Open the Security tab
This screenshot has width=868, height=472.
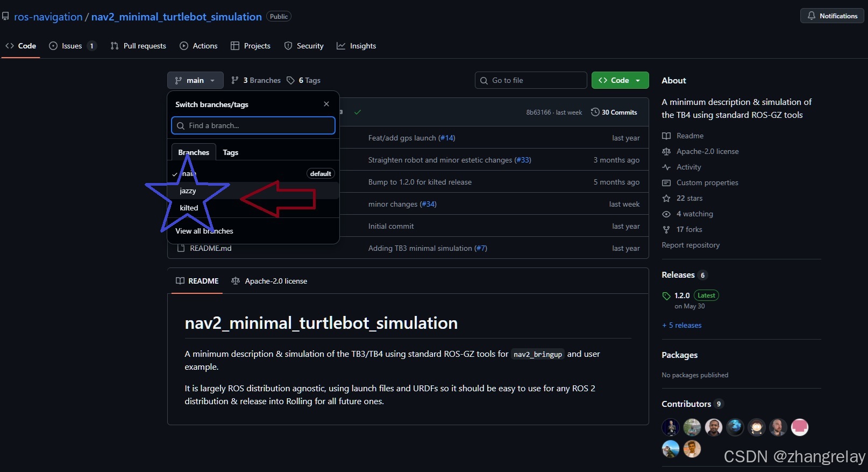(x=304, y=46)
